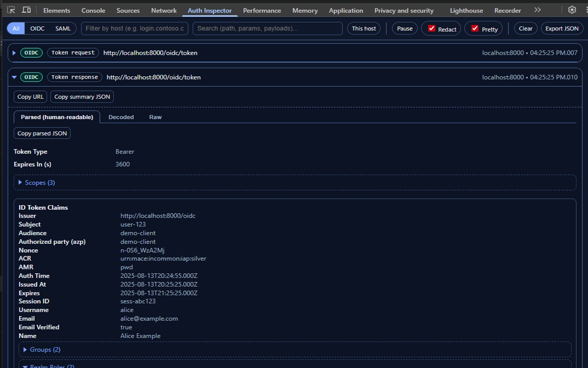Enable the This host filter
The image size is (588, 368).
click(x=363, y=28)
